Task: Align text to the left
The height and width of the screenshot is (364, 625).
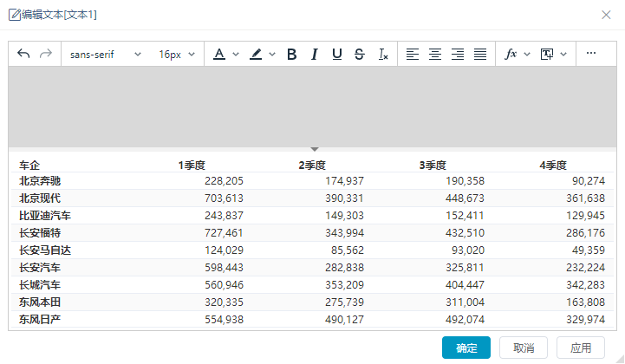Action: click(412, 54)
